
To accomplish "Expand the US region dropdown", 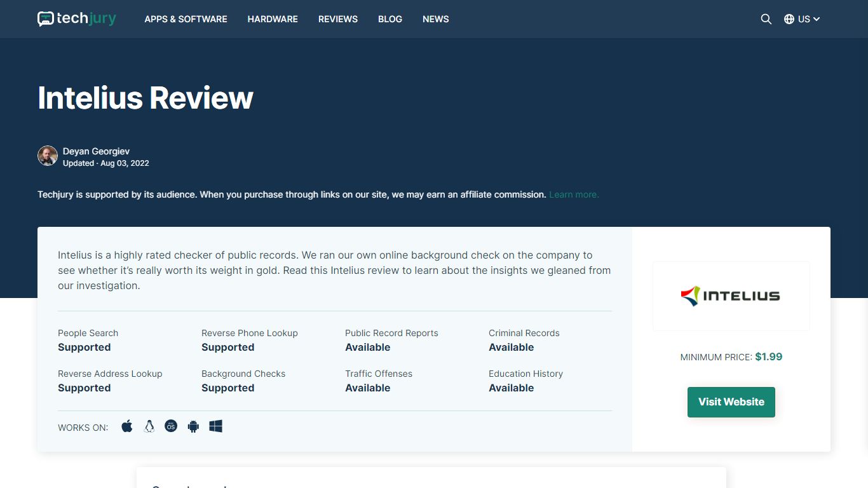I will click(809, 19).
